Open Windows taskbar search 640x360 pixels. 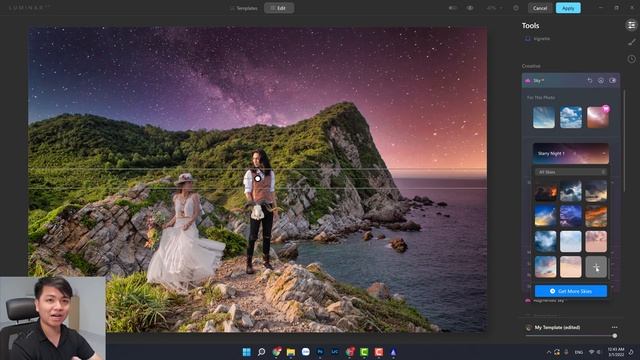click(x=262, y=352)
